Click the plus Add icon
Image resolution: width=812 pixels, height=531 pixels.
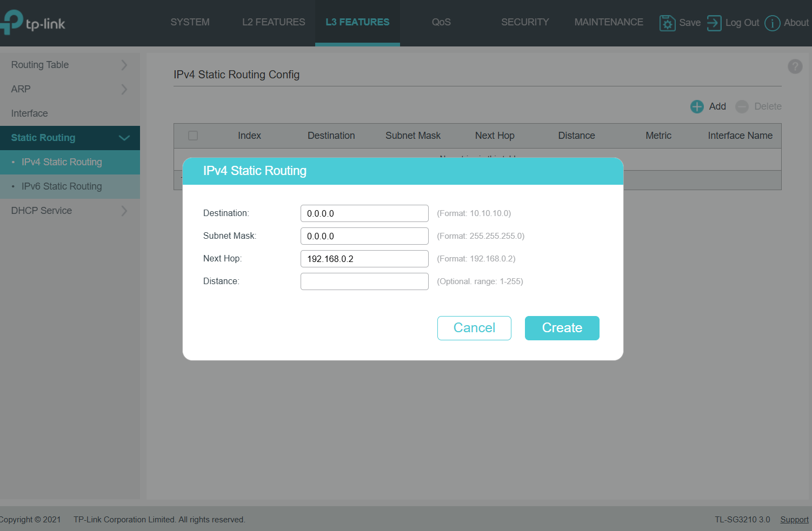(697, 106)
